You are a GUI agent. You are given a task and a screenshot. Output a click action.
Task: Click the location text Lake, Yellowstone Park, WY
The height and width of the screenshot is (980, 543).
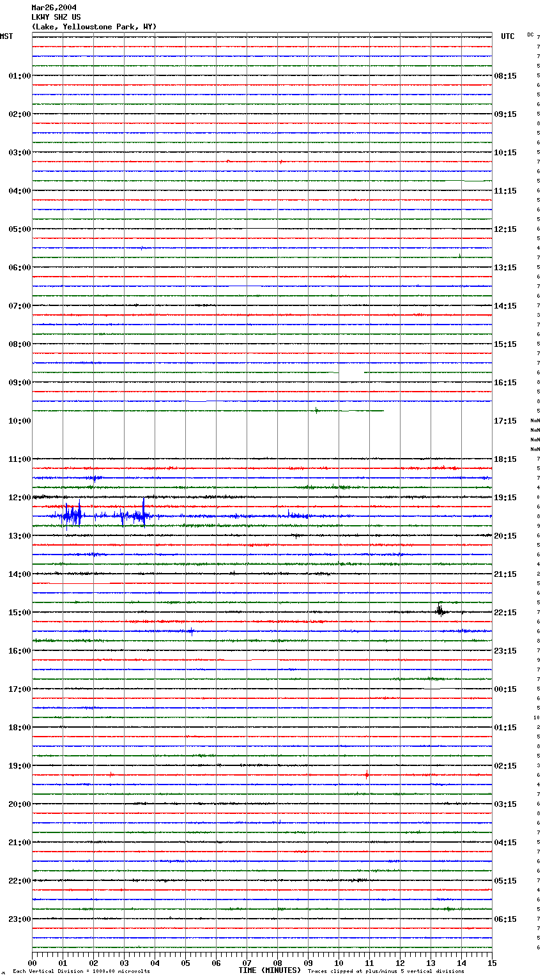[94, 27]
